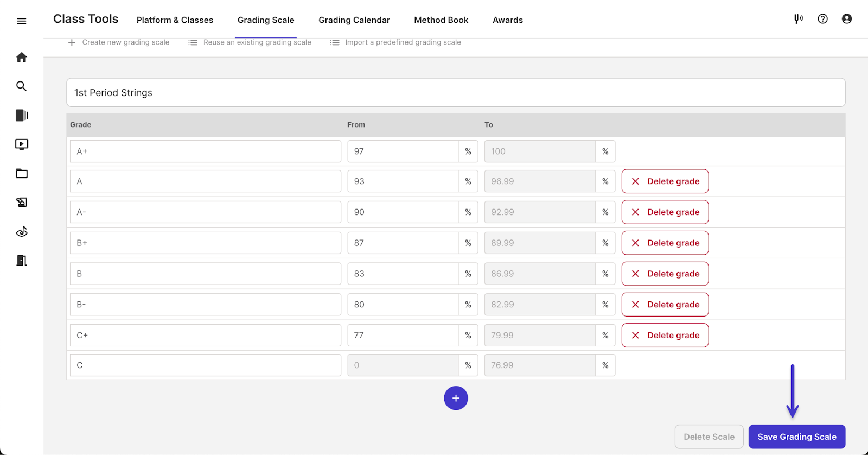Image resolution: width=868 pixels, height=455 pixels.
Task: Click the A+ grade name field
Action: coord(206,151)
